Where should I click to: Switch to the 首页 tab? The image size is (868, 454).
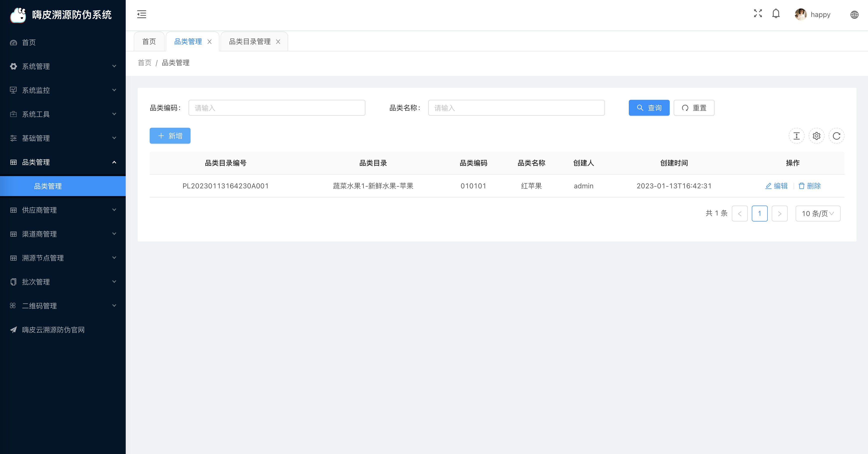149,41
